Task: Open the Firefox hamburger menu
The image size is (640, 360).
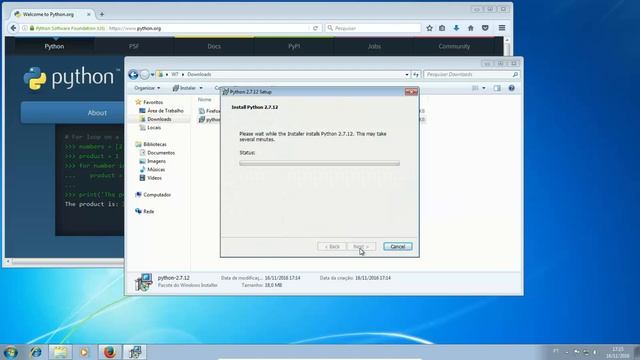Action: (502, 28)
